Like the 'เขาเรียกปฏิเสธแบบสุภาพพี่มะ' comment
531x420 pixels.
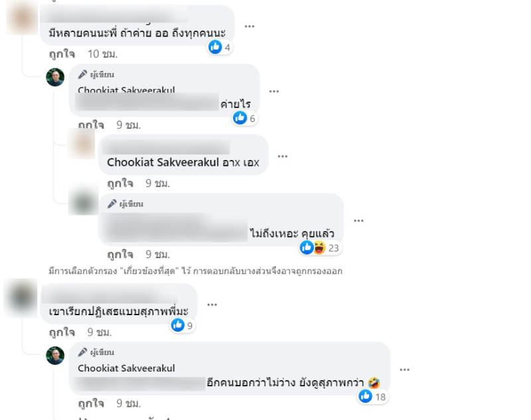[62, 332]
